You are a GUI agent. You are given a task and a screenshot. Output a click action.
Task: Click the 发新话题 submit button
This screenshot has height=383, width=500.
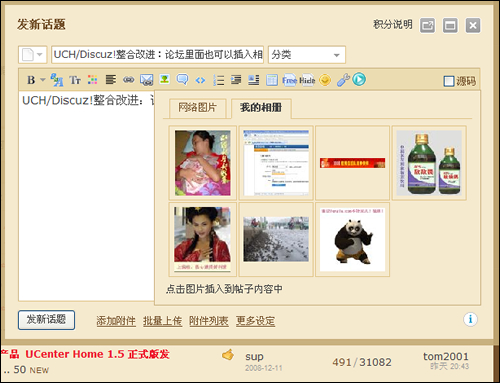pos(46,320)
